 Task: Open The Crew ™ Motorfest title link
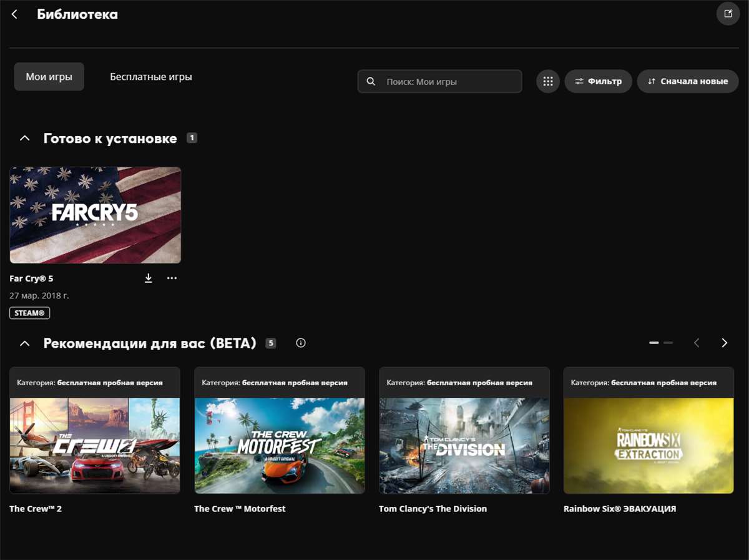pos(240,509)
